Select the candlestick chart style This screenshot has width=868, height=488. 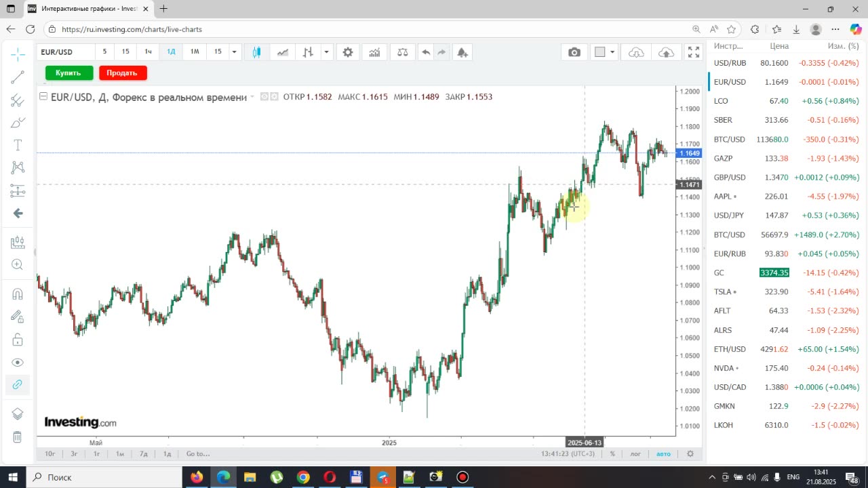(x=257, y=52)
